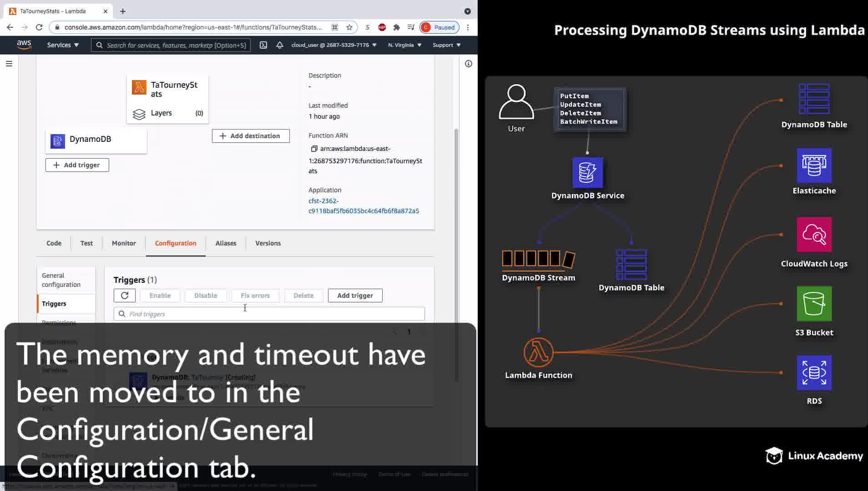This screenshot has height=491, width=868.
Task: Click the DynamoDB Service diagram icon
Action: pyautogui.click(x=588, y=173)
